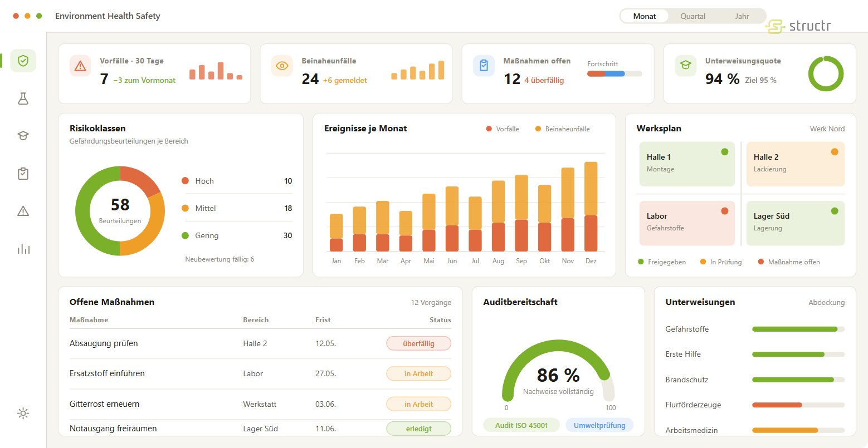Select the Hoch risk class row
Screen dimensions: 868x448
(x=237, y=181)
